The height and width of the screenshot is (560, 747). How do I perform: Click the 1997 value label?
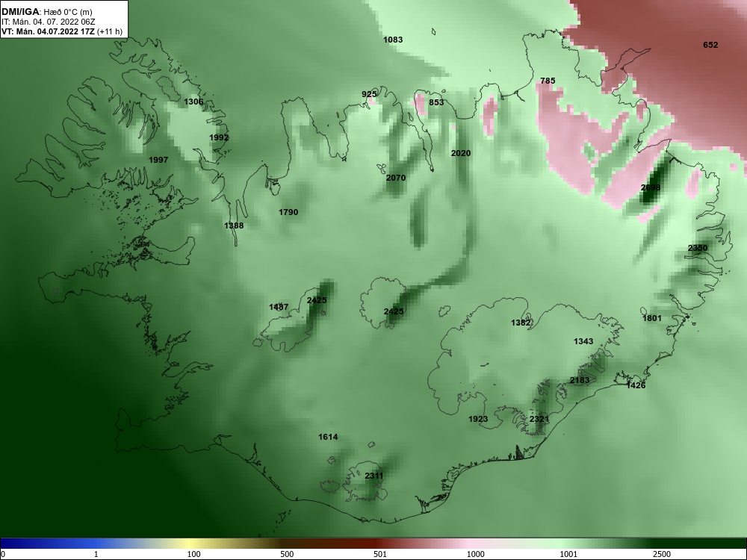158,160
